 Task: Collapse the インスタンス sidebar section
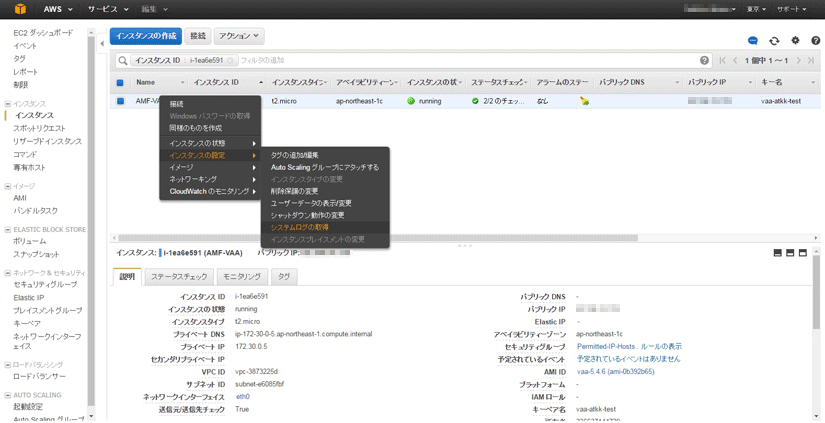tap(8, 104)
